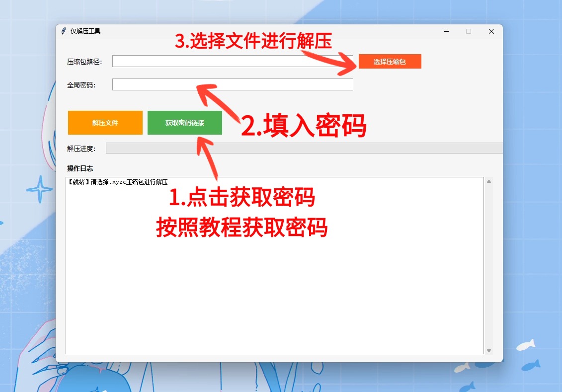This screenshot has width=562, height=392.
Task: Close the 仅解压工具 window
Action: 491,31
